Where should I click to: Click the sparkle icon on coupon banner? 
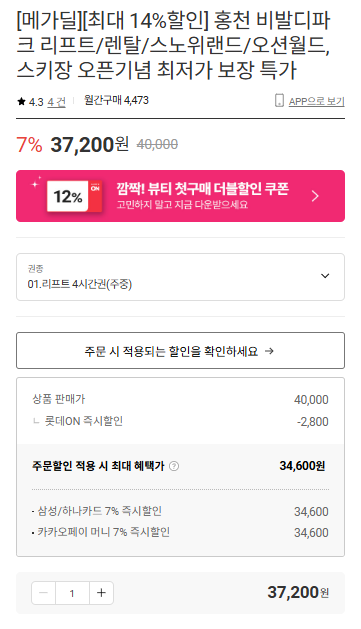click(36, 183)
